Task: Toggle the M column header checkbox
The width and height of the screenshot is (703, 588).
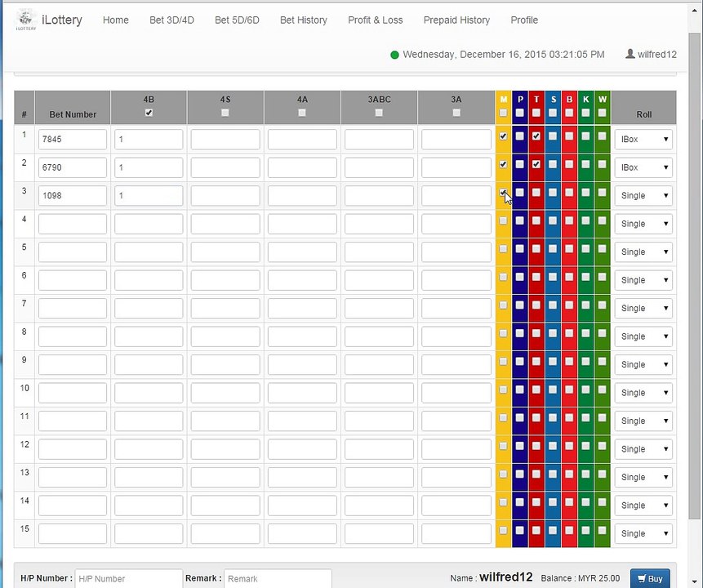Action: 503,113
